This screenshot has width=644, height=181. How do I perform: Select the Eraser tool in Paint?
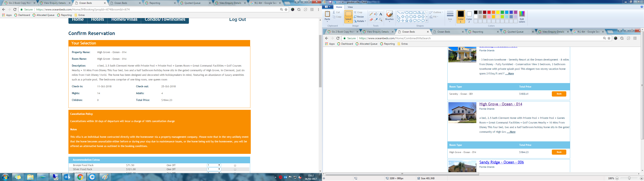coord(371,20)
